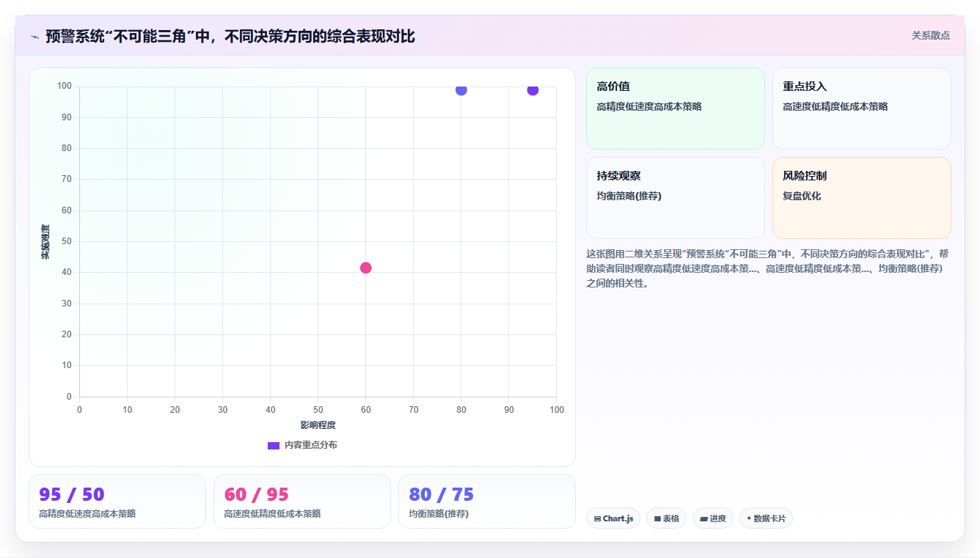Click the x-axis tick label 50
The image size is (980, 558).
tap(318, 409)
